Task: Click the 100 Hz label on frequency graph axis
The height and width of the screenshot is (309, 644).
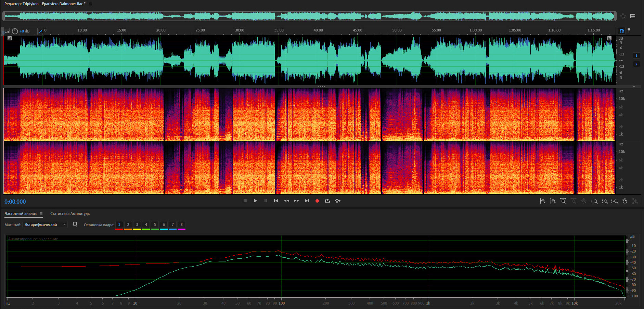Action: tap(282, 303)
